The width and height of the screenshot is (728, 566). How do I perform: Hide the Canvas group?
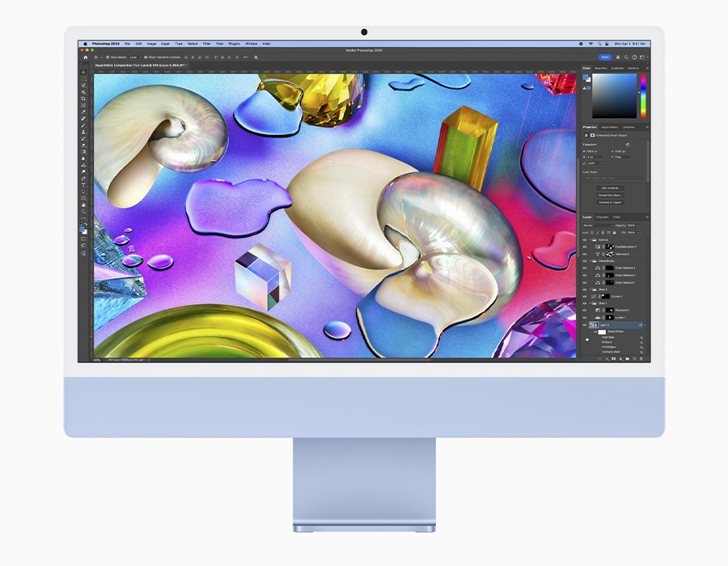click(x=585, y=240)
